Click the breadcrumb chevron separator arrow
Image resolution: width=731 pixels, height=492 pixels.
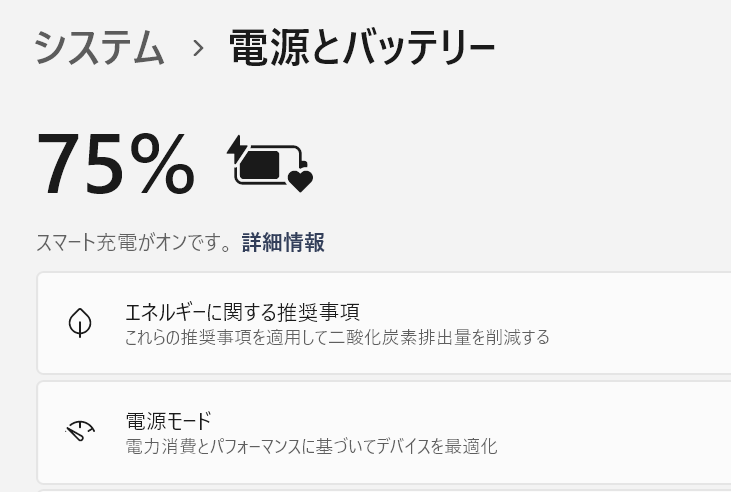[x=198, y=49]
